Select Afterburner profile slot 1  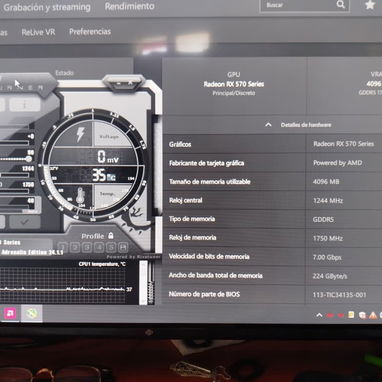[63, 248]
